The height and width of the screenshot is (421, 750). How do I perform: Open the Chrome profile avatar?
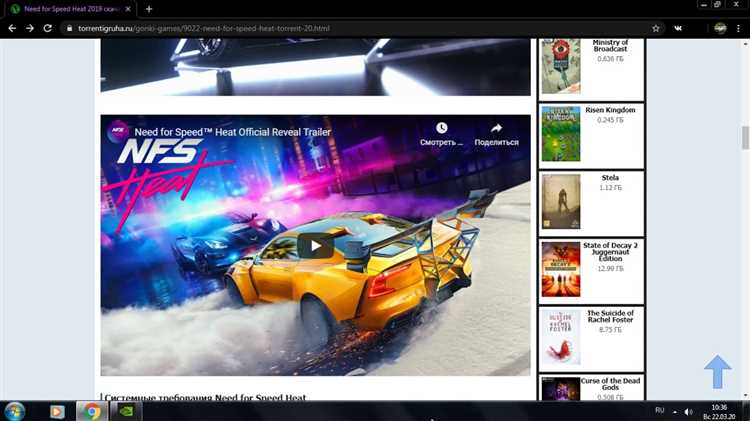click(720, 28)
